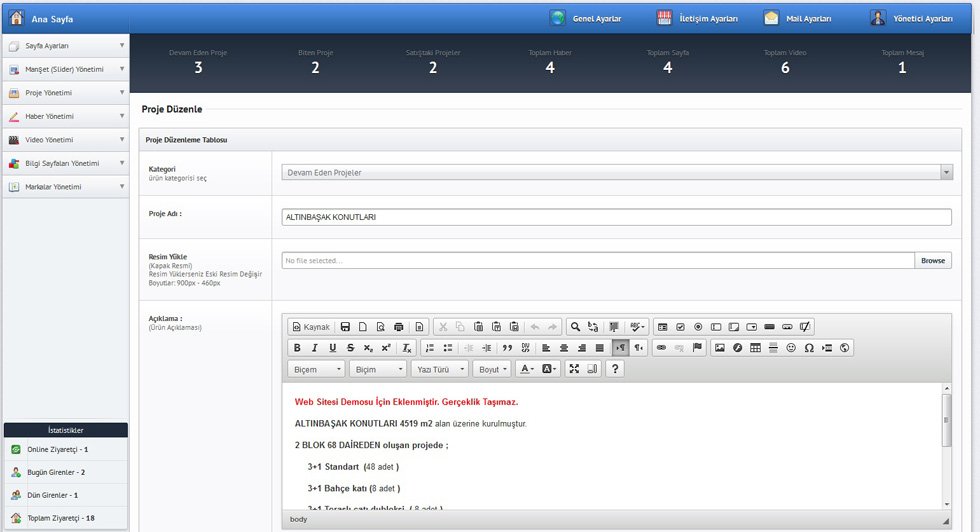
Task: Toggle left-to-right text direction
Action: point(620,348)
